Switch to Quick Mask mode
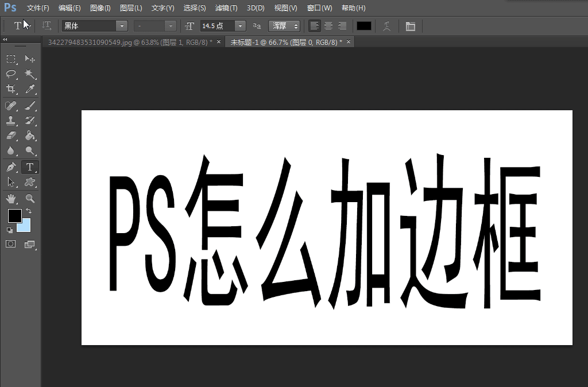 pyautogui.click(x=11, y=243)
